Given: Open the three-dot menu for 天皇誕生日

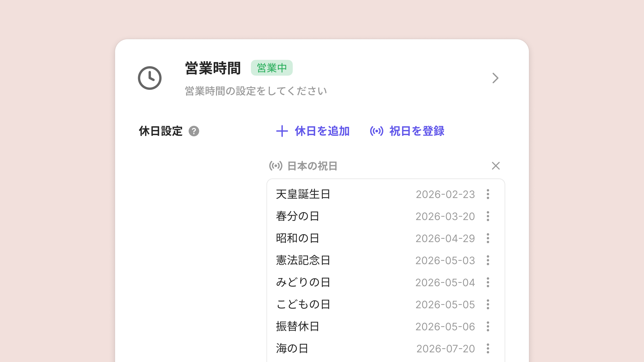Looking at the screenshot, I should (488, 194).
